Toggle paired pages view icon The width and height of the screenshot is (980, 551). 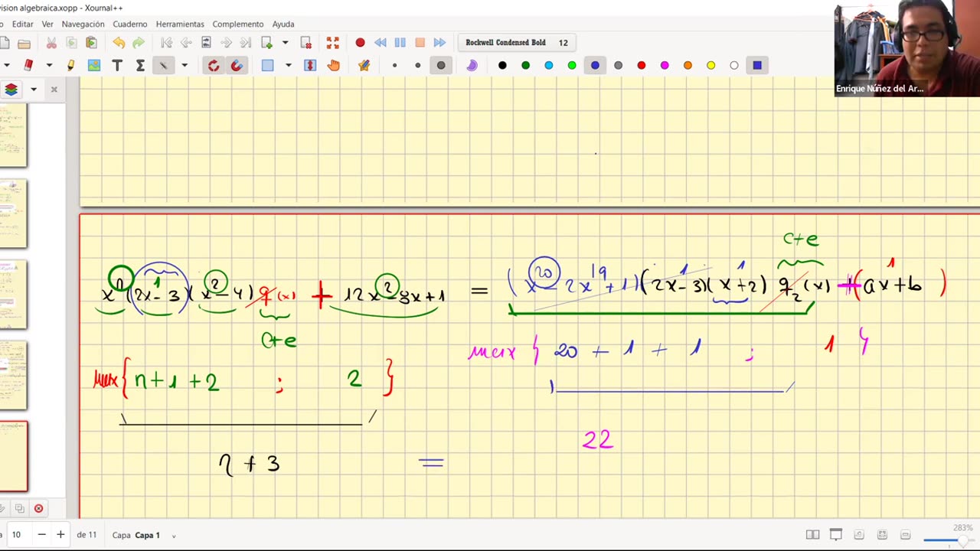coord(813,535)
